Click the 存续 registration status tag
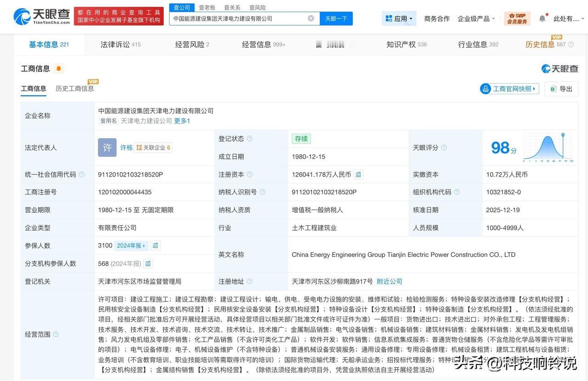The width and height of the screenshot is (588, 381). (x=301, y=139)
